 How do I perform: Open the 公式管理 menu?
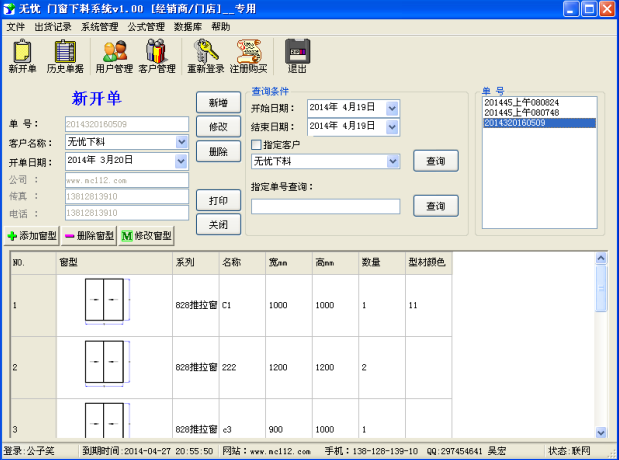coord(146,26)
